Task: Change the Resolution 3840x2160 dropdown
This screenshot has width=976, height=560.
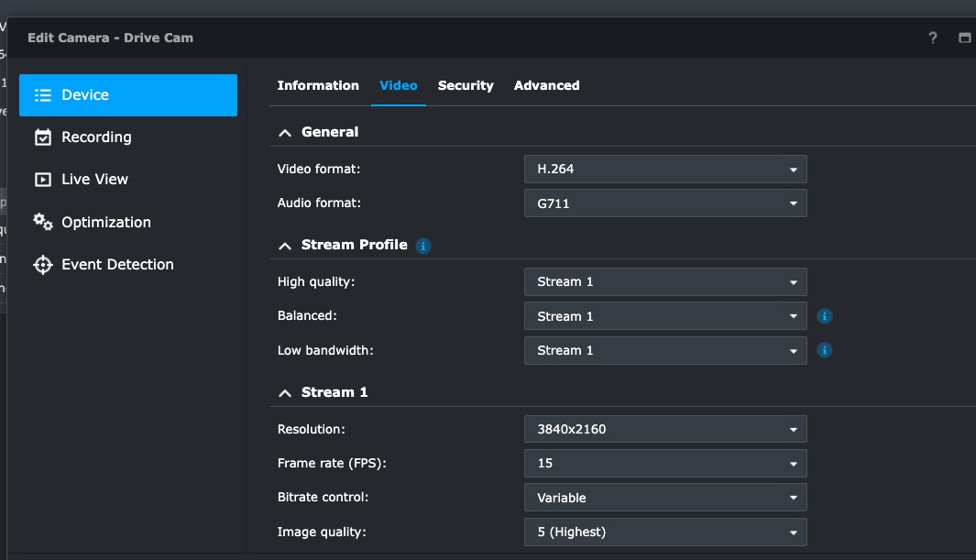Action: pyautogui.click(x=665, y=429)
